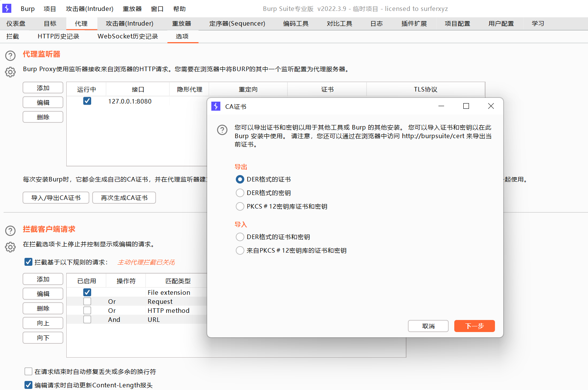588x390 pixels.
Task: Enable the Or Request rule checkbox
Action: click(87, 301)
